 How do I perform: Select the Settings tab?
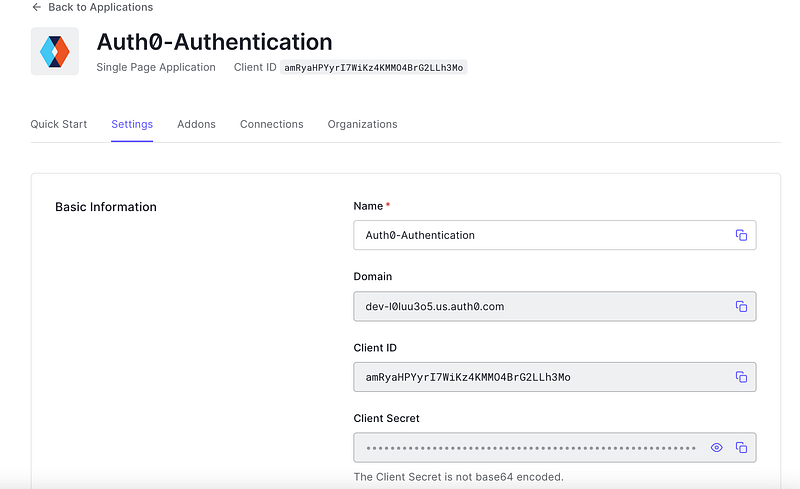[132, 124]
